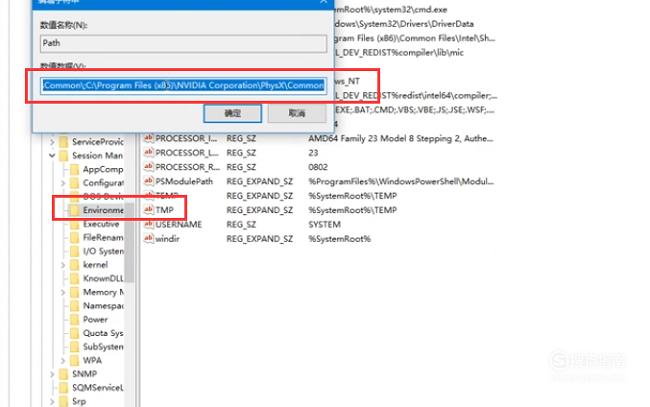Select the PROCESSOR_I... value name
The width and height of the screenshot is (650, 407).
pyautogui.click(x=186, y=138)
